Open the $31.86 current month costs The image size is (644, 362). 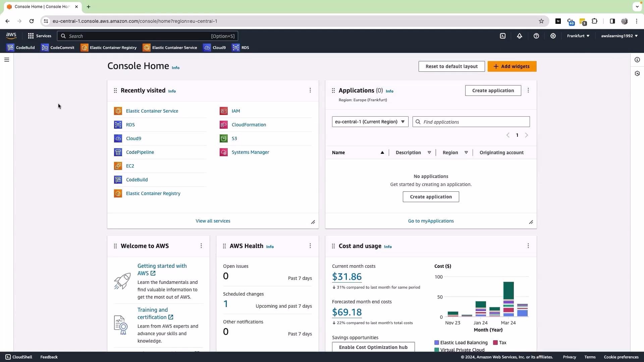pyautogui.click(x=346, y=277)
